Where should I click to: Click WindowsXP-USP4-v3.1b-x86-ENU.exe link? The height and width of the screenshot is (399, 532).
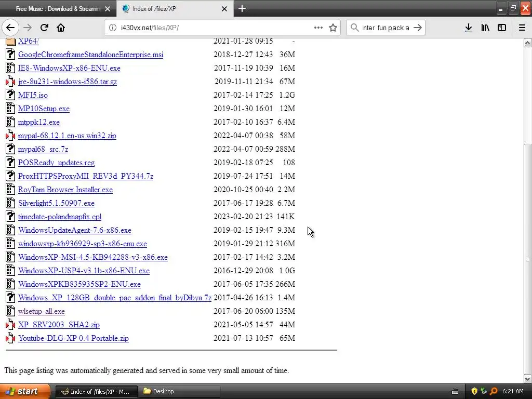[x=84, y=271]
